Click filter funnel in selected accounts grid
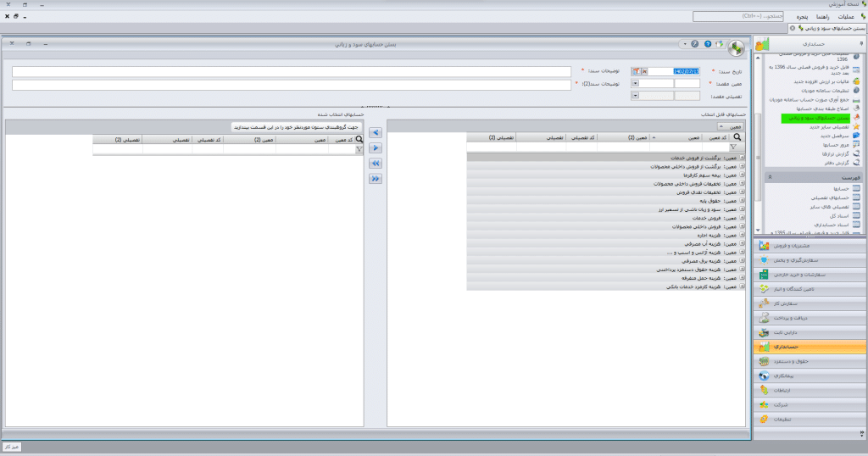The height and width of the screenshot is (456, 868). pos(359,149)
